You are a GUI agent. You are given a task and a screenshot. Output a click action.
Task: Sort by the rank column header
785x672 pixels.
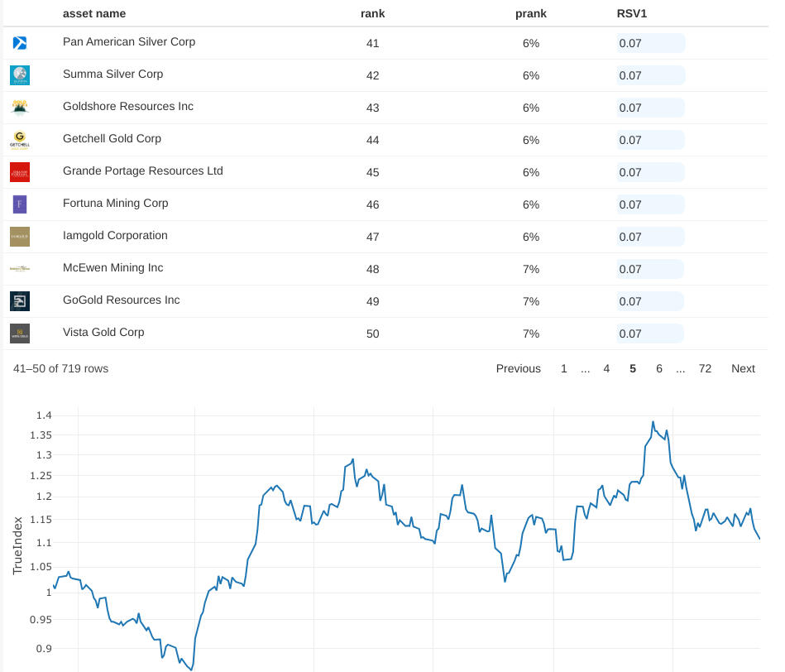[x=372, y=13]
